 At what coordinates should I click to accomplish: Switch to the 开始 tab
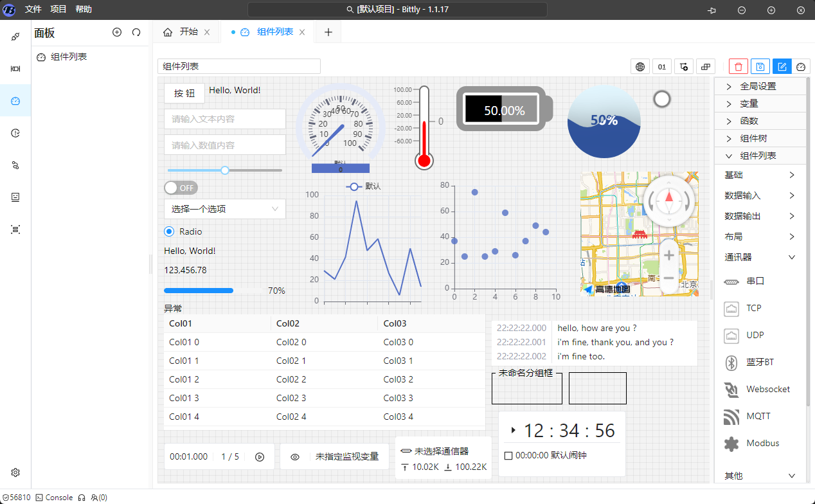188,32
